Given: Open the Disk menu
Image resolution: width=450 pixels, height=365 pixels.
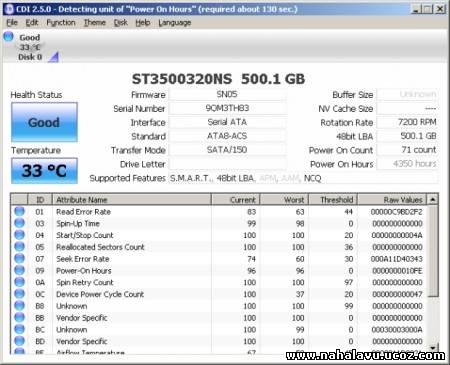Looking at the screenshot, I should 121,23.
